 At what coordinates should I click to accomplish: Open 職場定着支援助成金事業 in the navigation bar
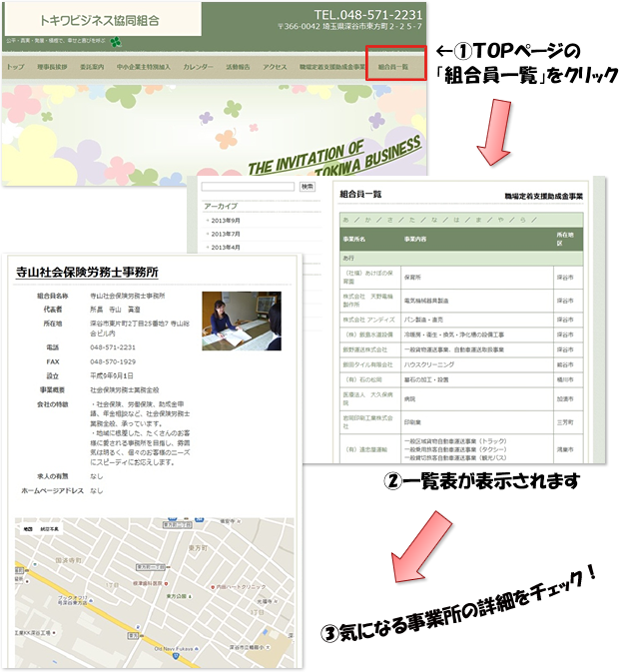pos(332,67)
